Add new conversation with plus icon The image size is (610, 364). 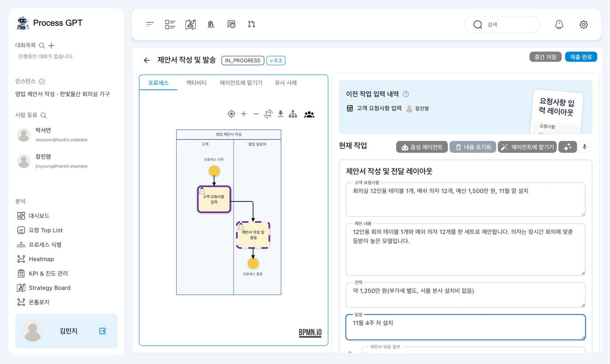pos(51,46)
